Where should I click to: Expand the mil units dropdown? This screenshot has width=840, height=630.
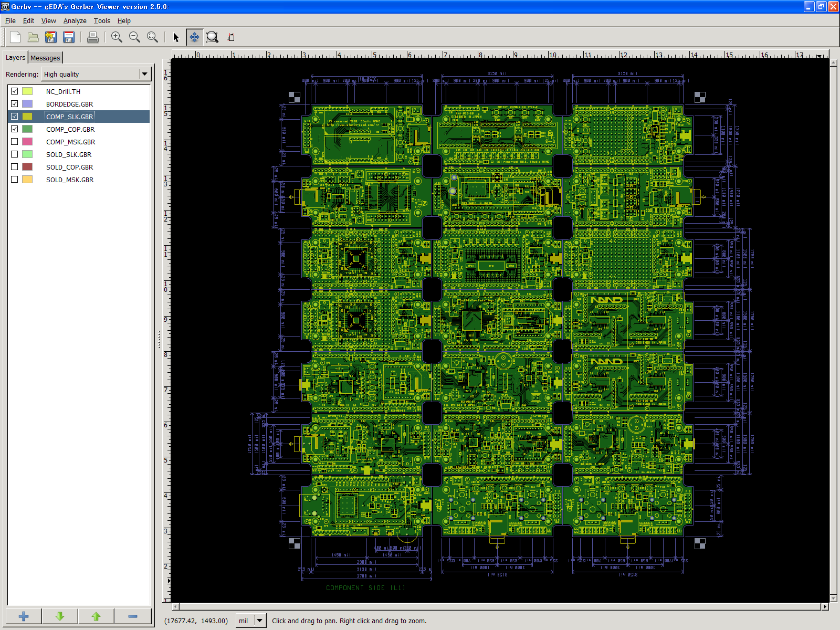coord(259,621)
